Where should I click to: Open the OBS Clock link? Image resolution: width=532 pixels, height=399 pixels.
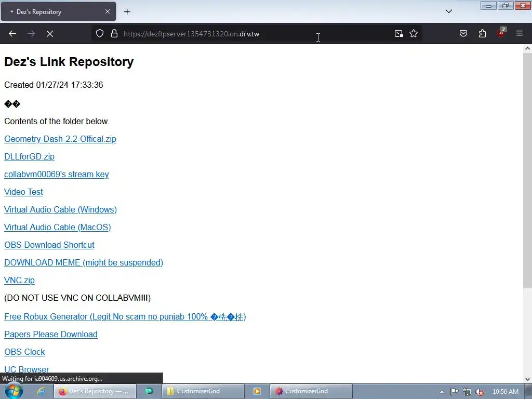point(24,352)
